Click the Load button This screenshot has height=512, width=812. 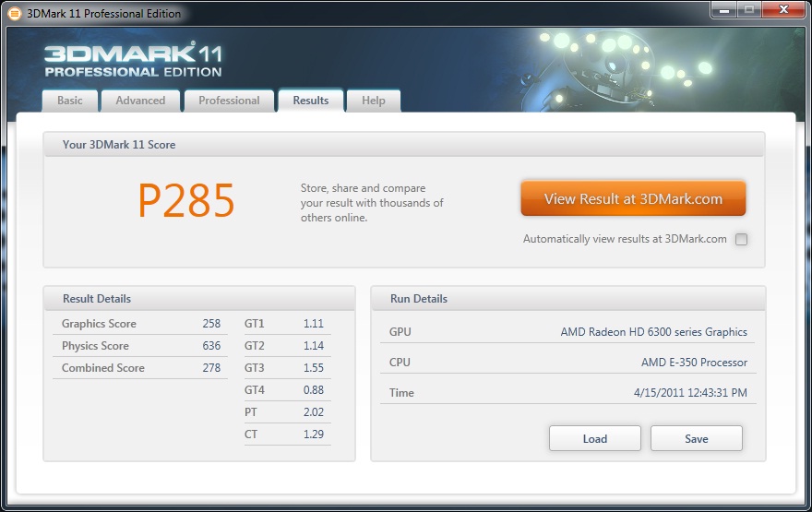594,438
